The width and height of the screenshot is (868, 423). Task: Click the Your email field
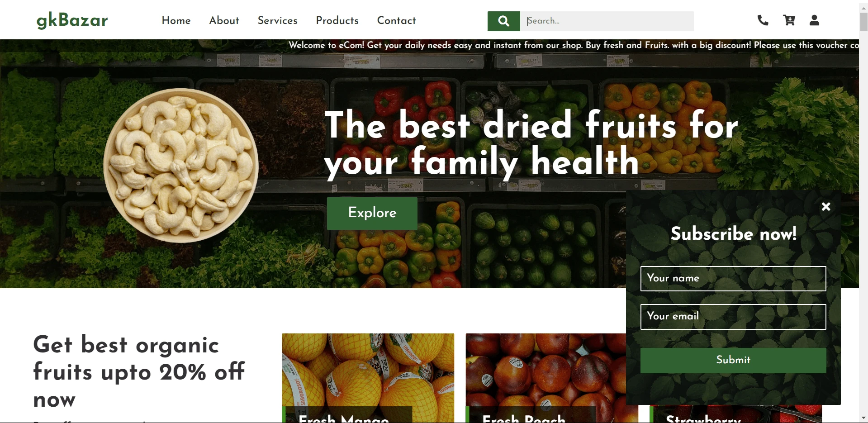733,317
